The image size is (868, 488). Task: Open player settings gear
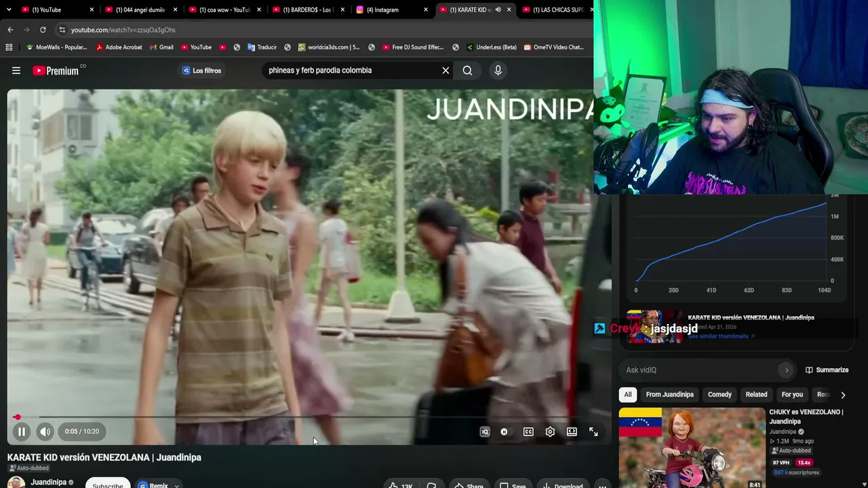(x=550, y=432)
